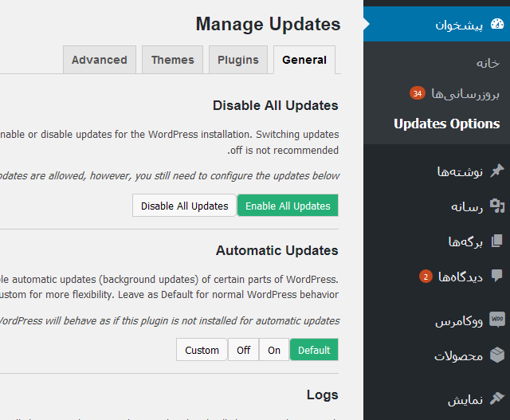Select Disable All Updates
This screenshot has width=510, height=420.
[x=184, y=206]
